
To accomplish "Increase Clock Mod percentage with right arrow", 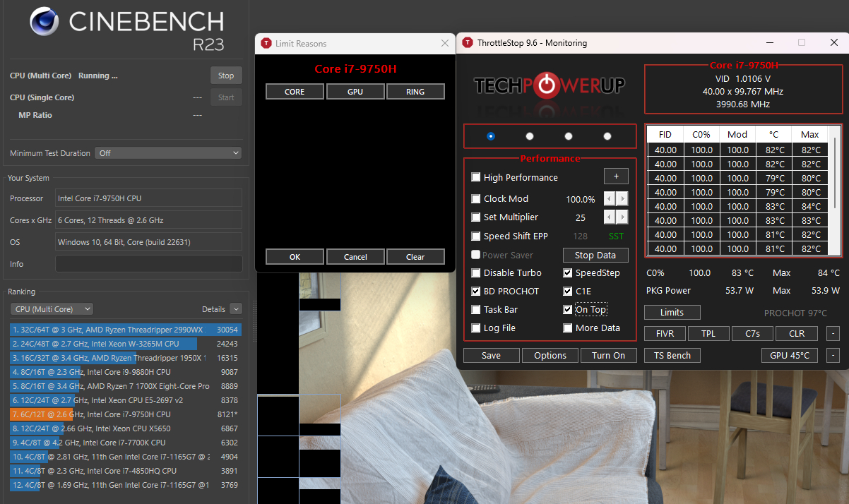I will click(x=622, y=199).
